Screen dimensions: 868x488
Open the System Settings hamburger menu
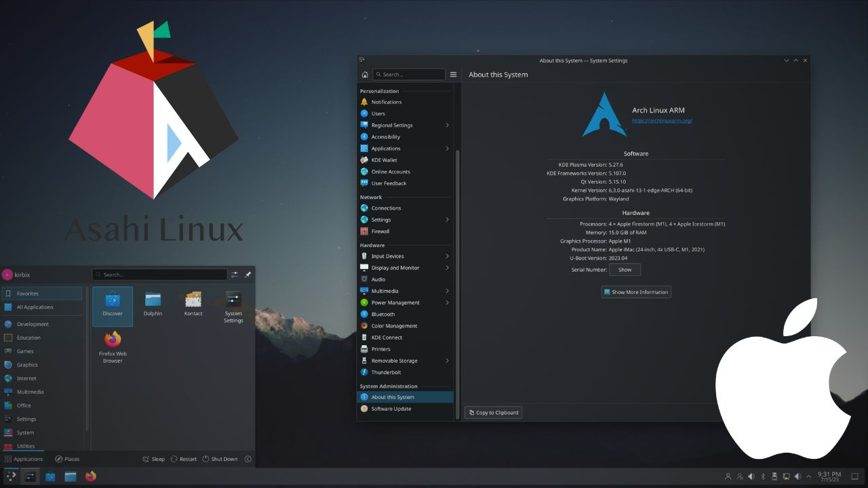(453, 75)
